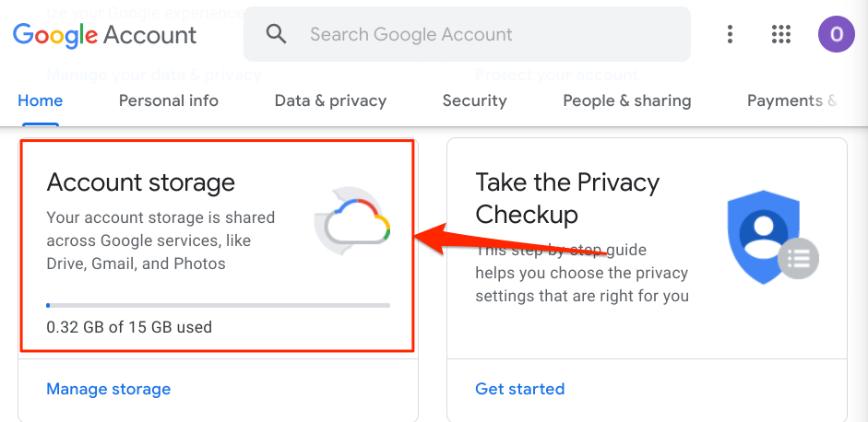Click the magnifying glass search icon
Viewport: 868px width, 422px height.
pyautogui.click(x=276, y=34)
